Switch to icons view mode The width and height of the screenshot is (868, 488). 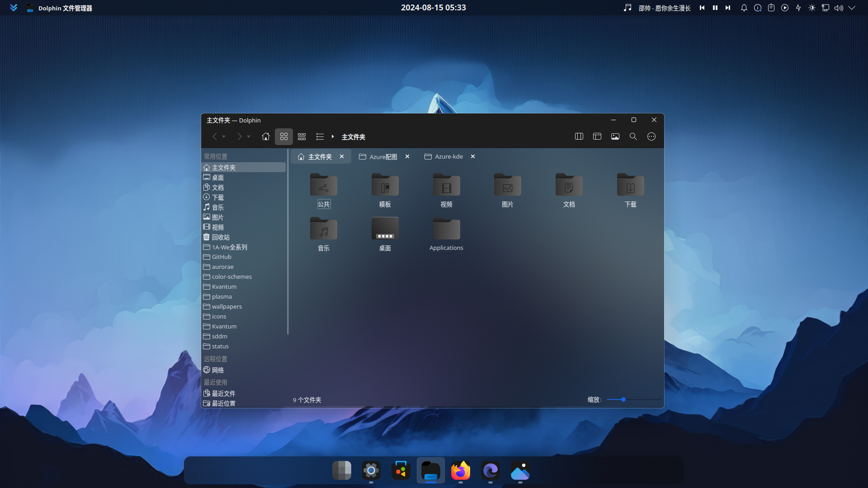coord(284,136)
